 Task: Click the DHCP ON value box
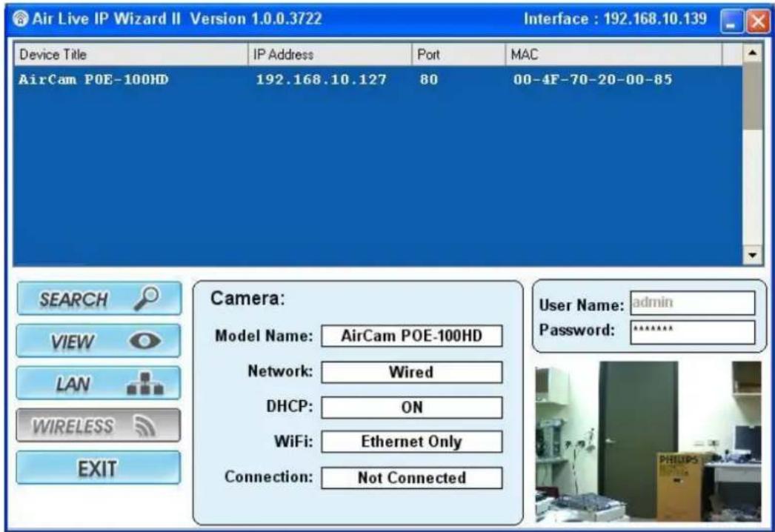[412, 408]
